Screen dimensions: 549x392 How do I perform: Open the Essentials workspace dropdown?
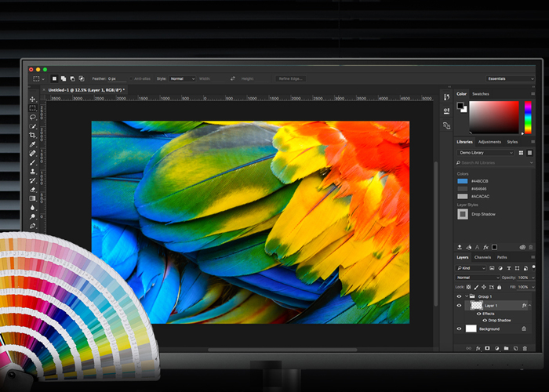point(511,78)
